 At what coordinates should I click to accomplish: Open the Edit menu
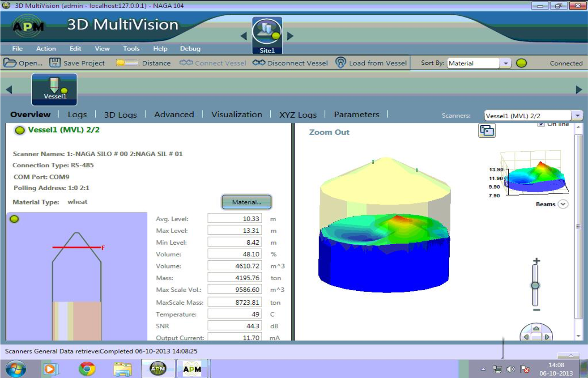(x=75, y=48)
